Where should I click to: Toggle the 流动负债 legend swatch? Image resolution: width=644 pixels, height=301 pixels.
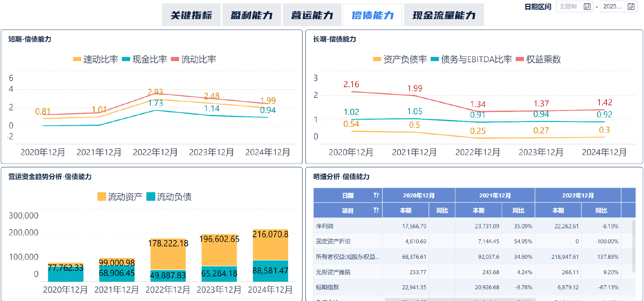tap(151, 196)
